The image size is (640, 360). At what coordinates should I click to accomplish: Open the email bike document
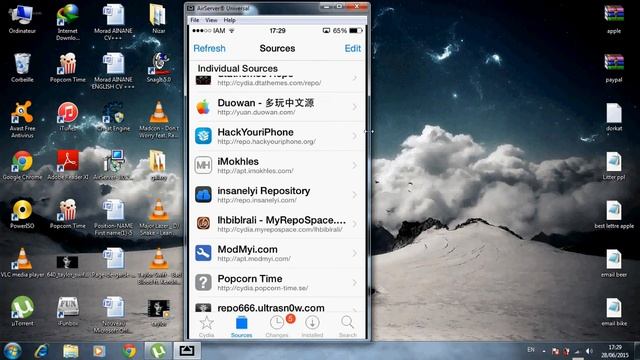tap(613, 312)
